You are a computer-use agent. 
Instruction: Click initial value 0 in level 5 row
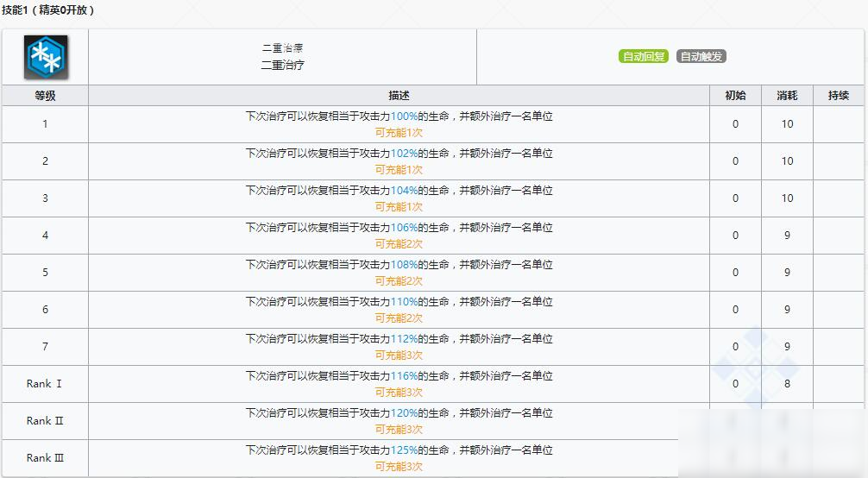click(735, 273)
